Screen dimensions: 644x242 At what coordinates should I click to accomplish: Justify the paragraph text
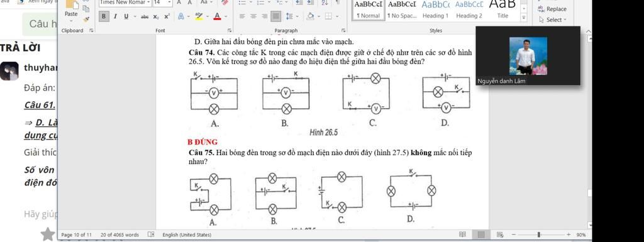pyautogui.click(x=276, y=16)
